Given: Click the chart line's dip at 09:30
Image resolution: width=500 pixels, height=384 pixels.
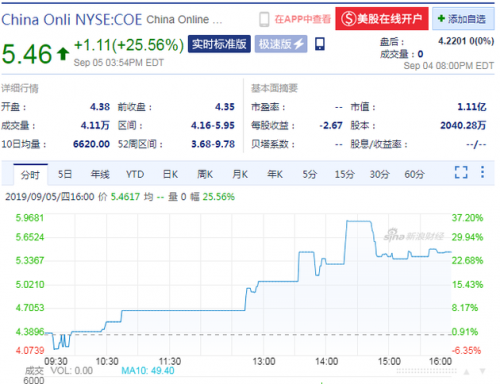Looking at the screenshot, I should pos(55,349).
